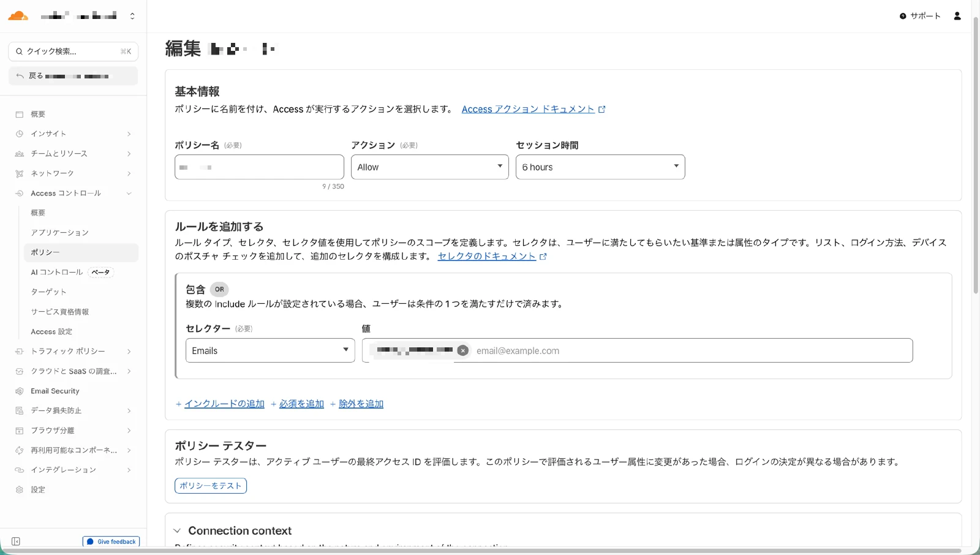Select the Email Security sidebar icon

(x=18, y=391)
